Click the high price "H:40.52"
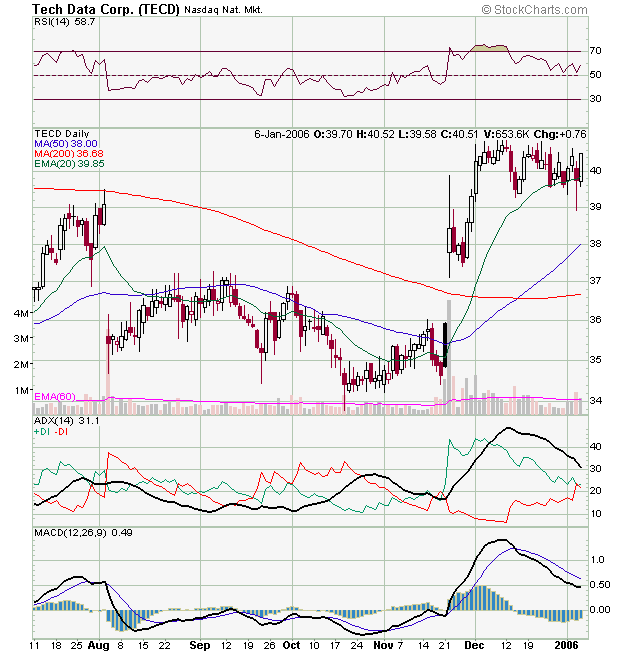The height and width of the screenshot is (657, 620). coord(375,134)
